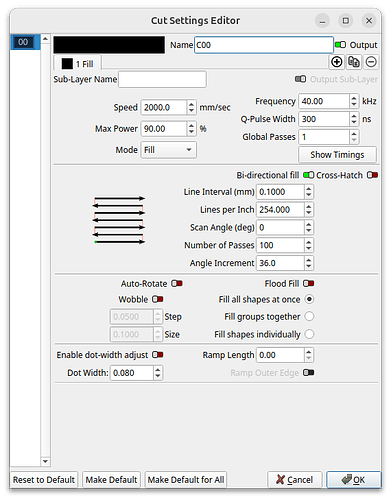The width and height of the screenshot is (390, 500).
Task: Enable the Flood Fill switch
Action: tap(309, 283)
